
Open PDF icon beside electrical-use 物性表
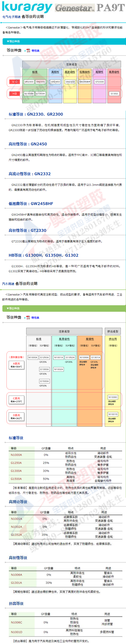coord(28,51)
